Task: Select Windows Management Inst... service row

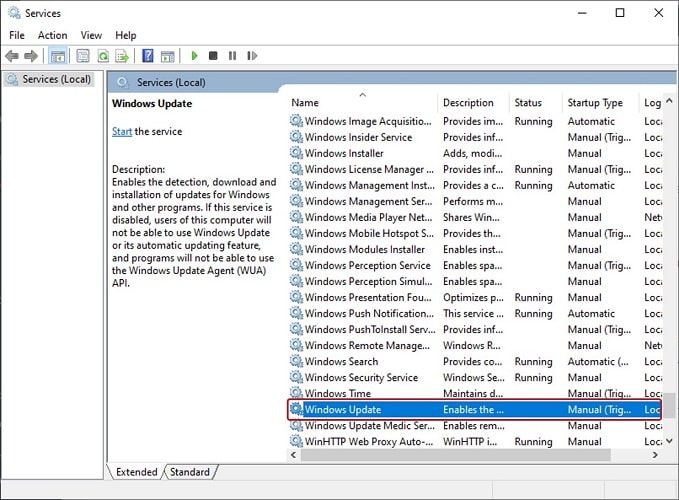Action: (475, 185)
